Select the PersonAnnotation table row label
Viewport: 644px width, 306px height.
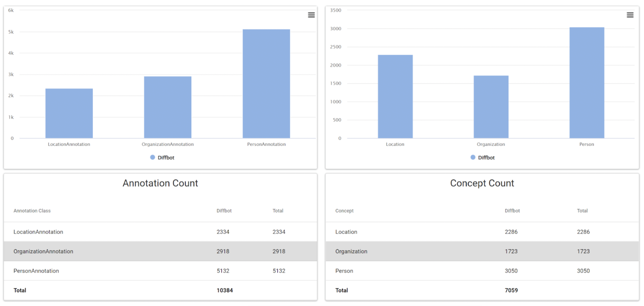pyautogui.click(x=36, y=271)
